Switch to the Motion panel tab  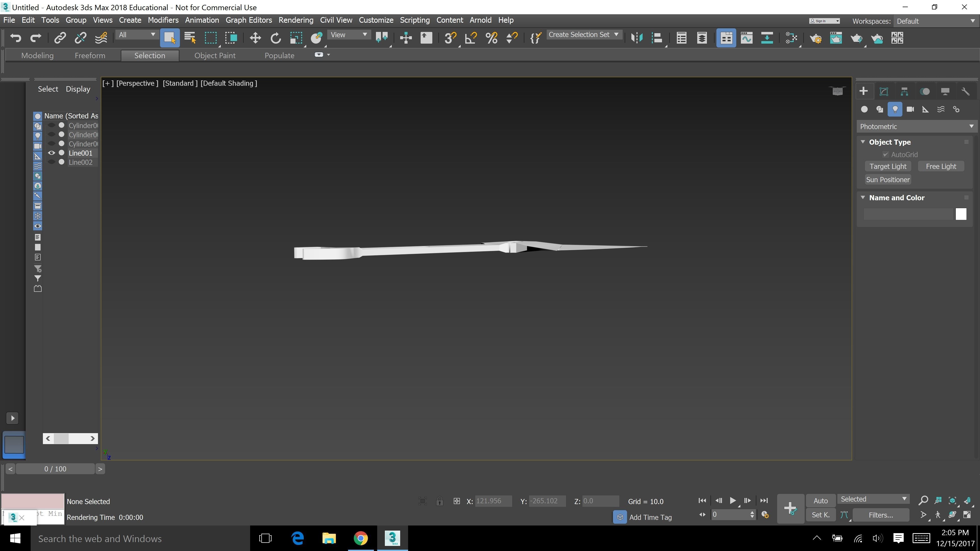(x=925, y=91)
